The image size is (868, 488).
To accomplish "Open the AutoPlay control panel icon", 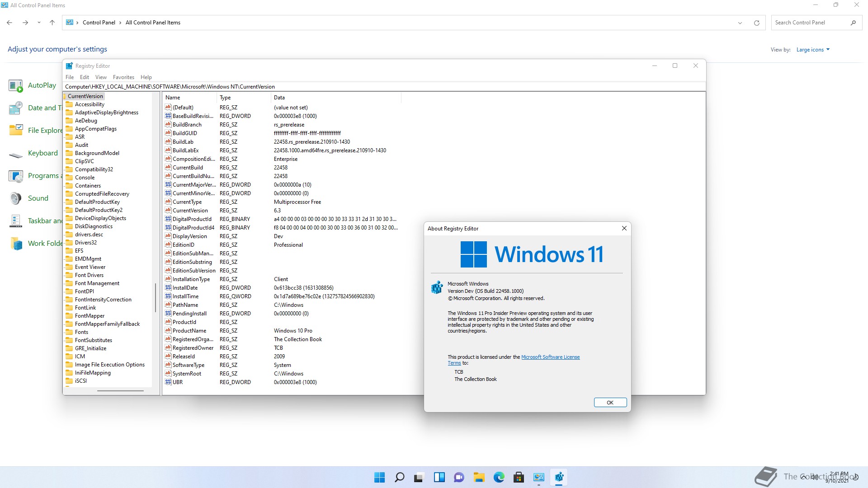I will 16,85.
